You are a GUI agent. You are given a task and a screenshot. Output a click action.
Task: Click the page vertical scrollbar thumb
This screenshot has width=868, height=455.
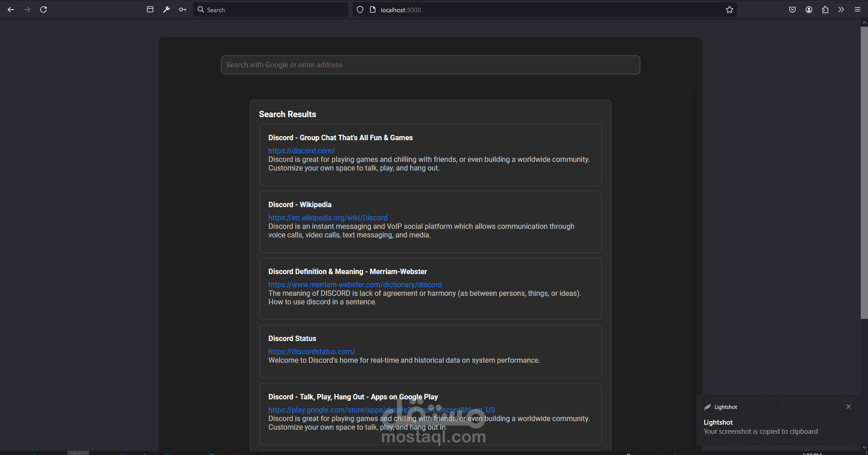(864, 173)
